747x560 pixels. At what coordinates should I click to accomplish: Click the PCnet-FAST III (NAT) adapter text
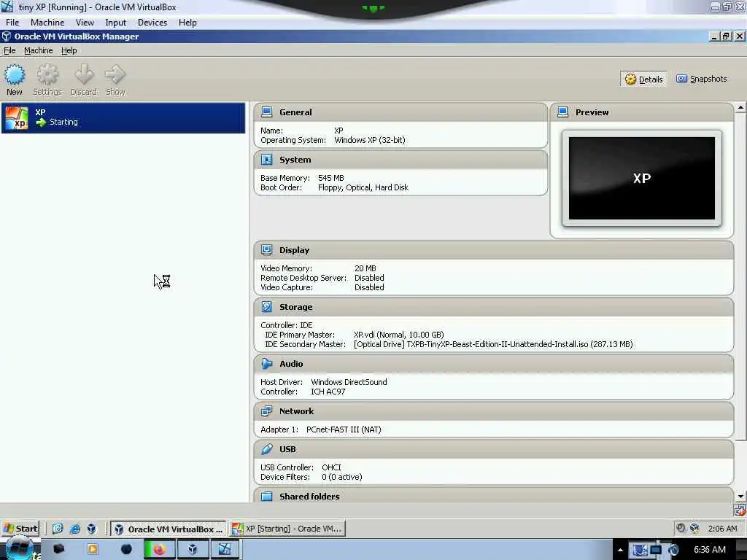[x=344, y=429]
